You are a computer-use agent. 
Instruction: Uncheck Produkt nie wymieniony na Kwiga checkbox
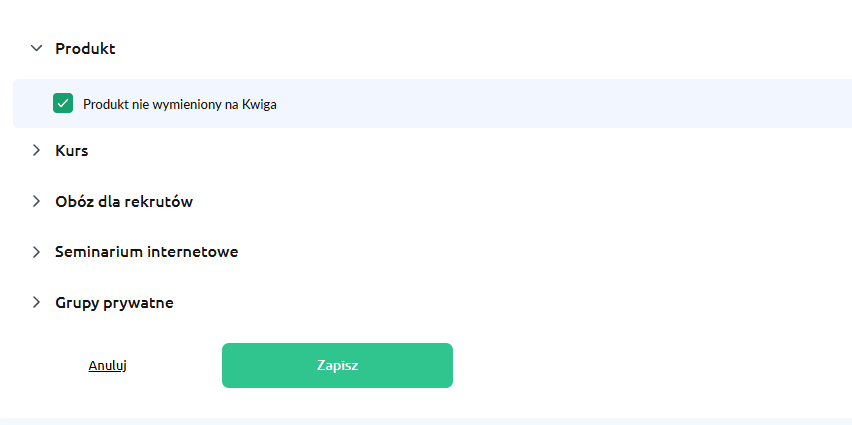point(63,103)
